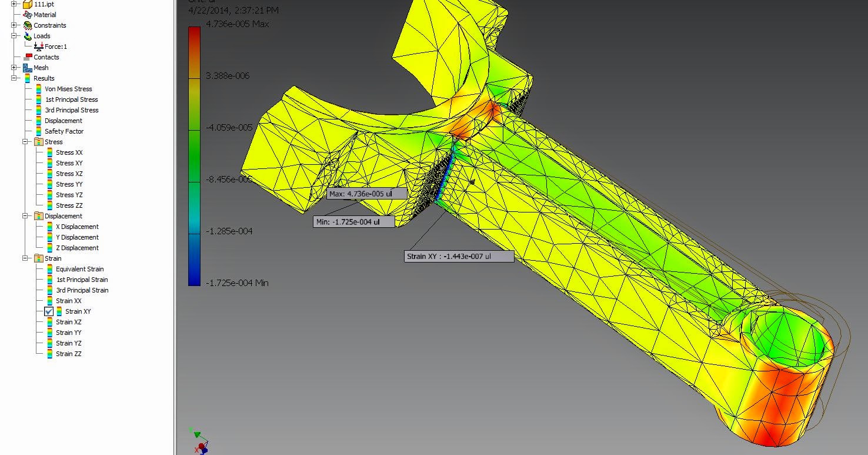Select the Von Mises Stress result
The width and height of the screenshot is (868, 455).
click(x=68, y=89)
